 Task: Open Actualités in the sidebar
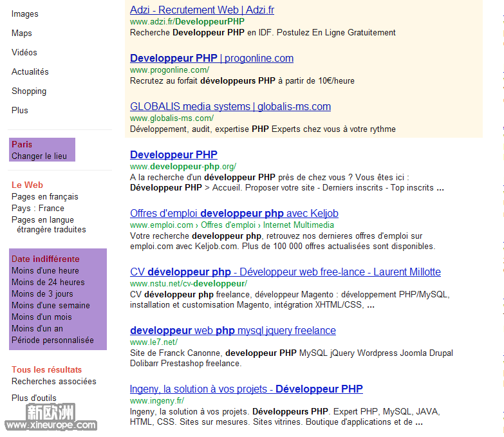pos(30,71)
